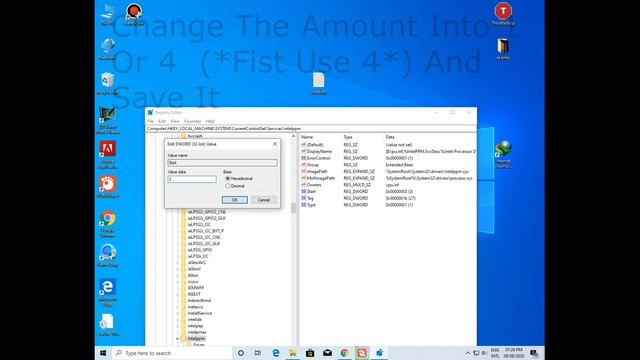Open Cortana from the taskbar
This screenshot has width=640, height=360.
point(241,353)
